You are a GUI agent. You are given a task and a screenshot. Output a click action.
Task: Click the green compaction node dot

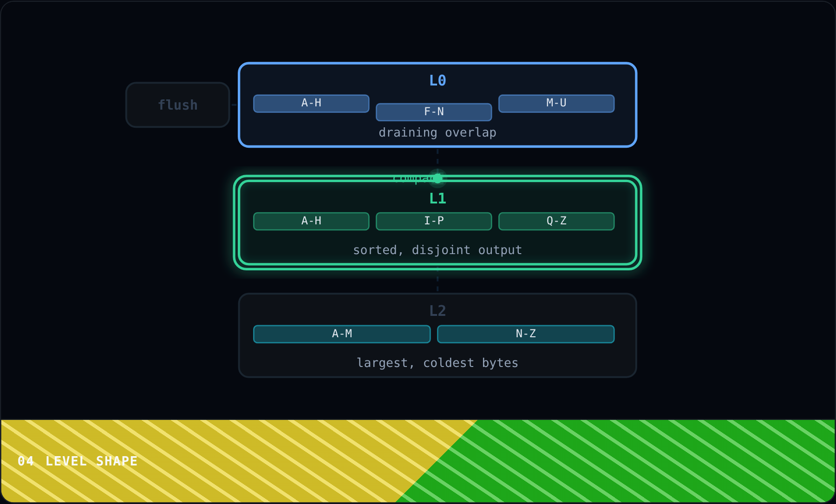[438, 178]
